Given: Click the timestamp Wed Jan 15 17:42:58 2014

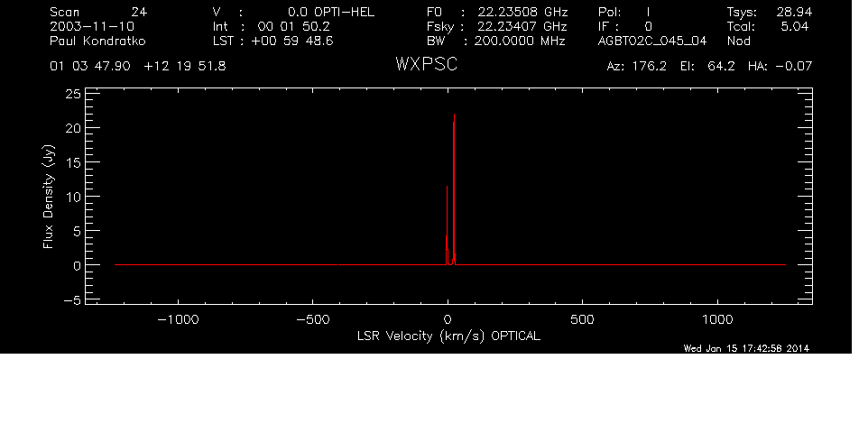Looking at the screenshot, I should click(746, 348).
